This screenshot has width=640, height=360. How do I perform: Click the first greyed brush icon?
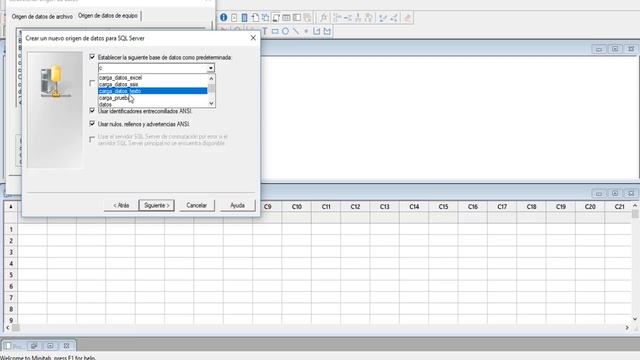(x=383, y=18)
